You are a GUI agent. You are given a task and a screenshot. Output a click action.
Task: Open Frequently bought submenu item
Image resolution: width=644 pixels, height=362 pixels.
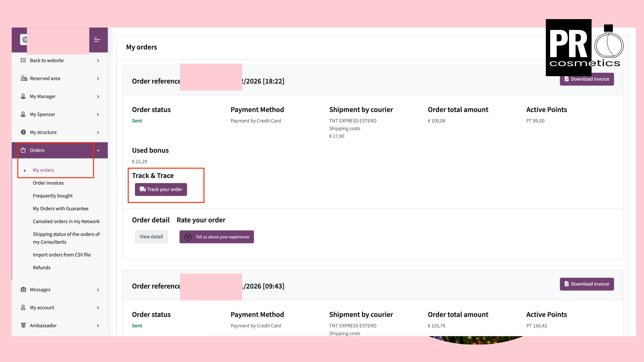tap(53, 196)
